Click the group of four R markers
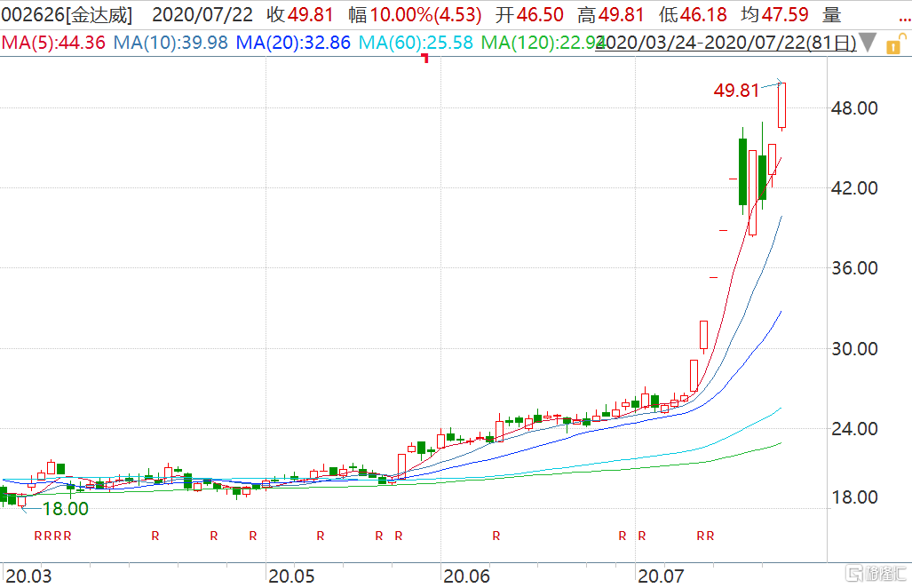The image size is (912, 588). [53, 536]
